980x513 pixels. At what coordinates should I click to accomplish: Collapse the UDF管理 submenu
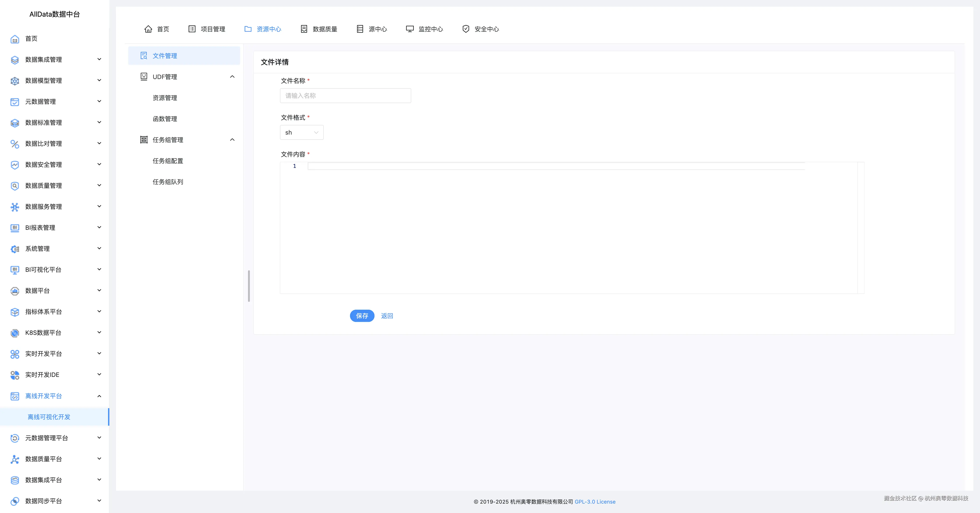pyautogui.click(x=232, y=77)
